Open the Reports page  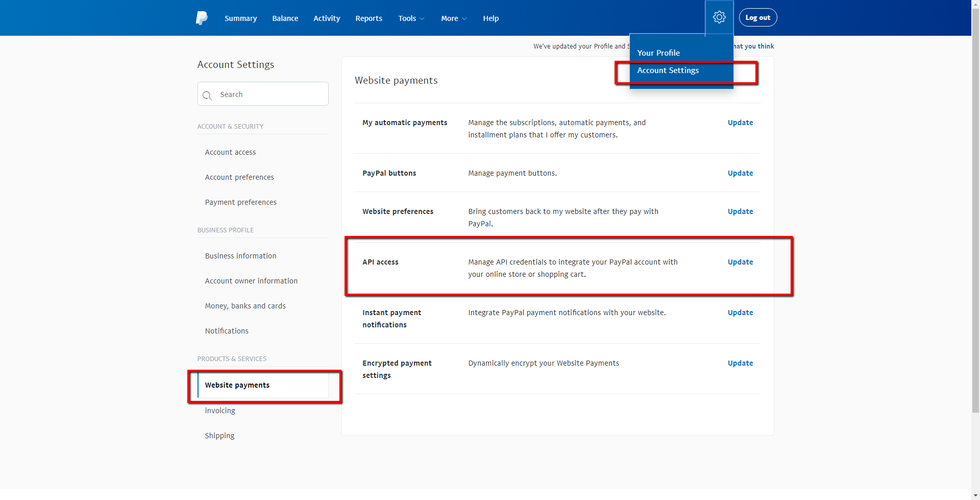tap(369, 18)
